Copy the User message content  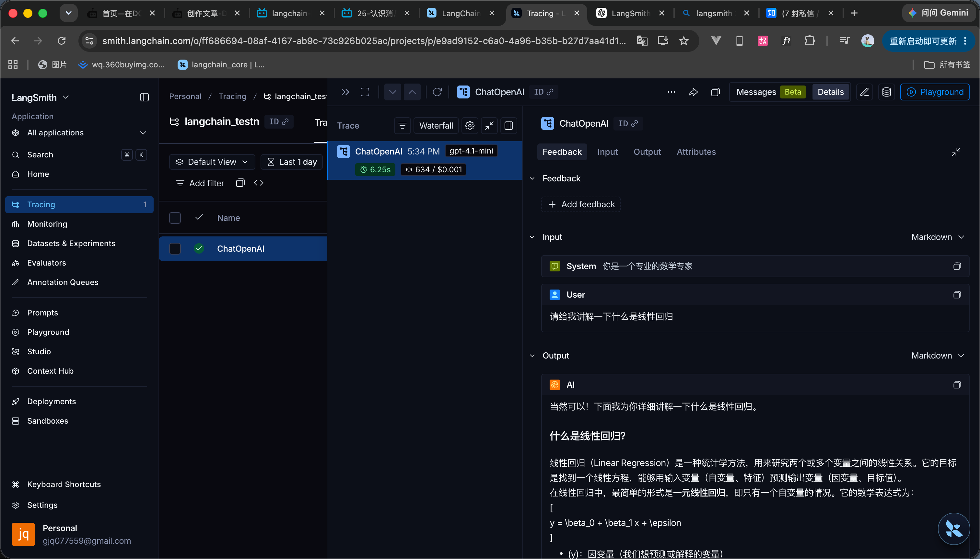click(x=957, y=294)
